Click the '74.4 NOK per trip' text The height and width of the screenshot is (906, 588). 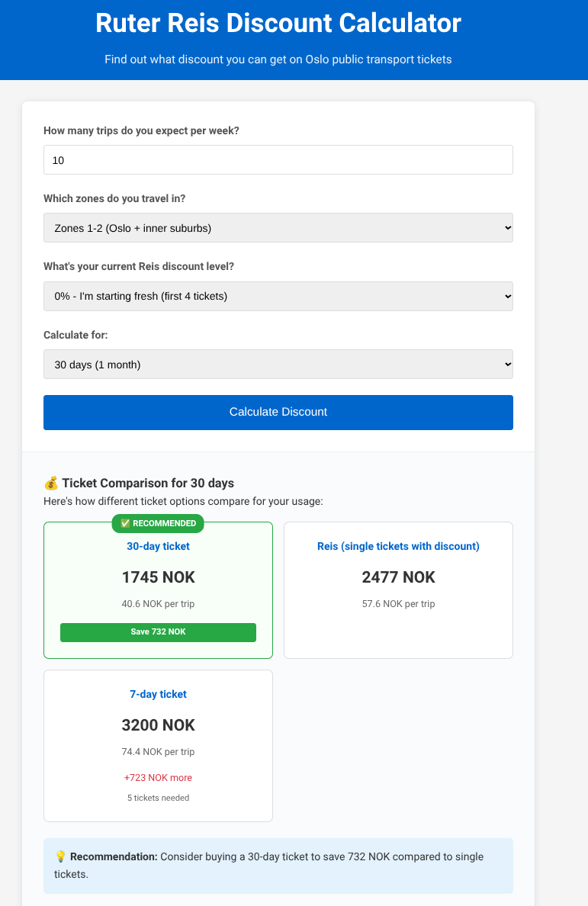coord(159,752)
